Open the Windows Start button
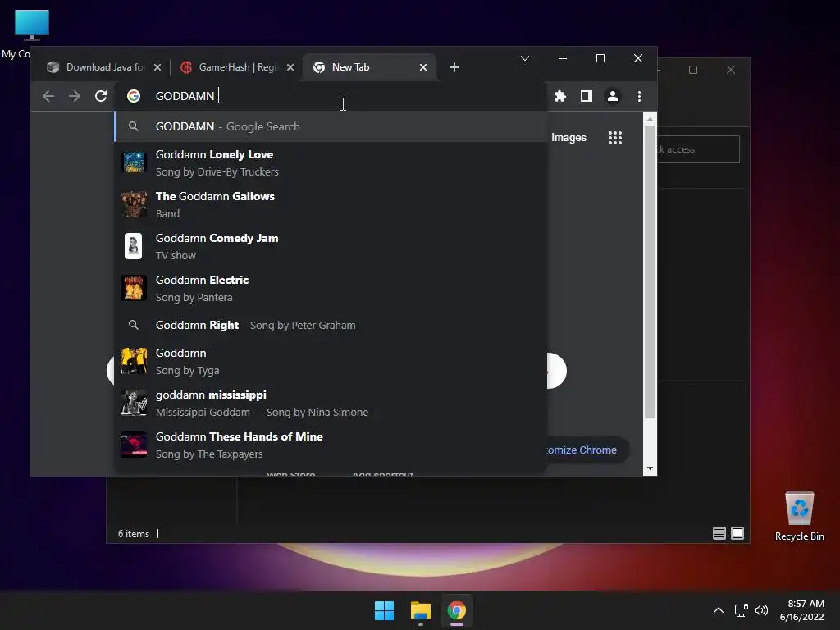The height and width of the screenshot is (630, 840). coord(384,610)
